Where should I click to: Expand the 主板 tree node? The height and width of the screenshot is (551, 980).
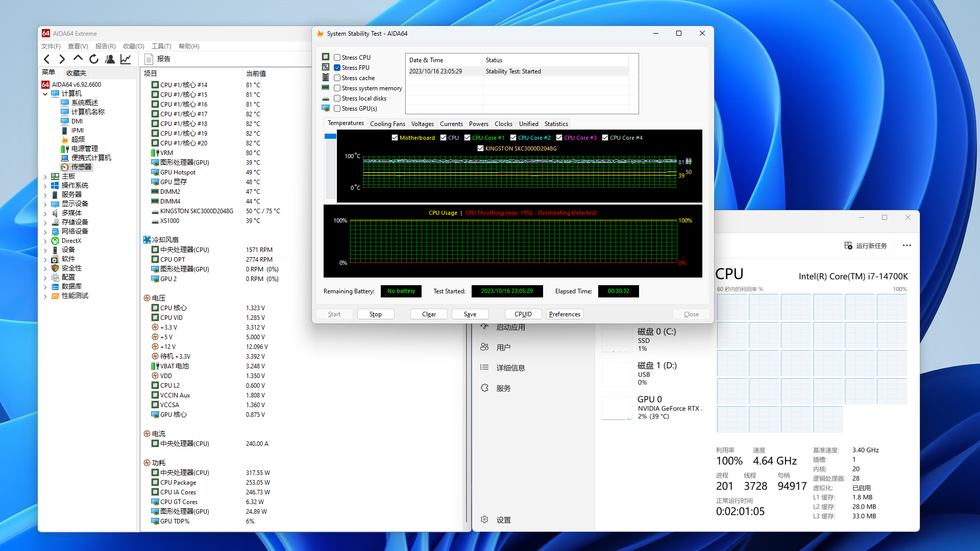(45, 177)
